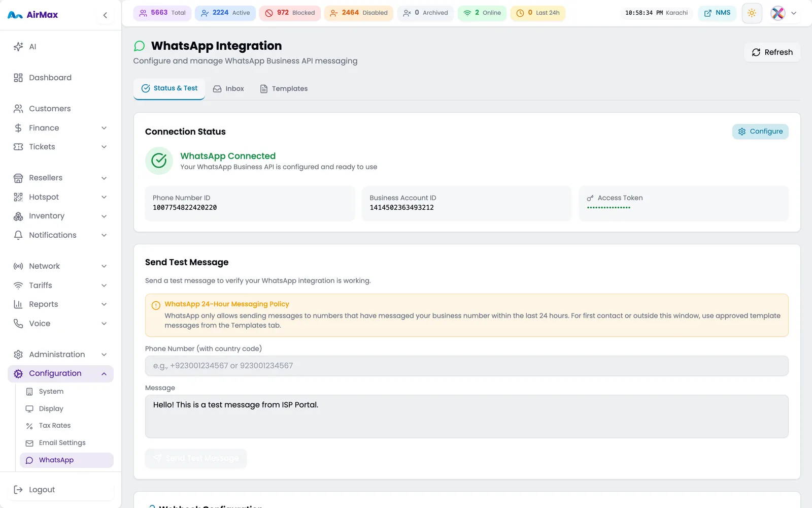Expand the Finance menu chevron
Screen dimensions: 812x508
[x=104, y=128]
